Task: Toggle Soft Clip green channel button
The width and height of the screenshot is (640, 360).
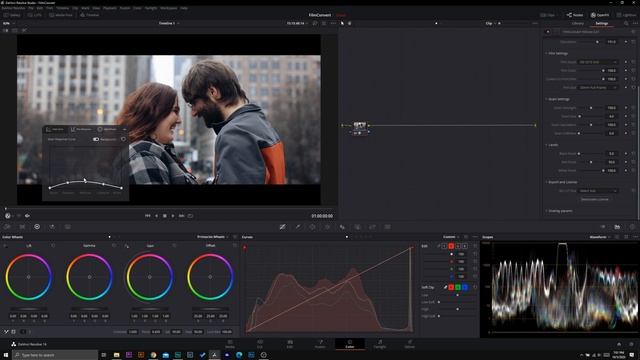Action: point(458,287)
